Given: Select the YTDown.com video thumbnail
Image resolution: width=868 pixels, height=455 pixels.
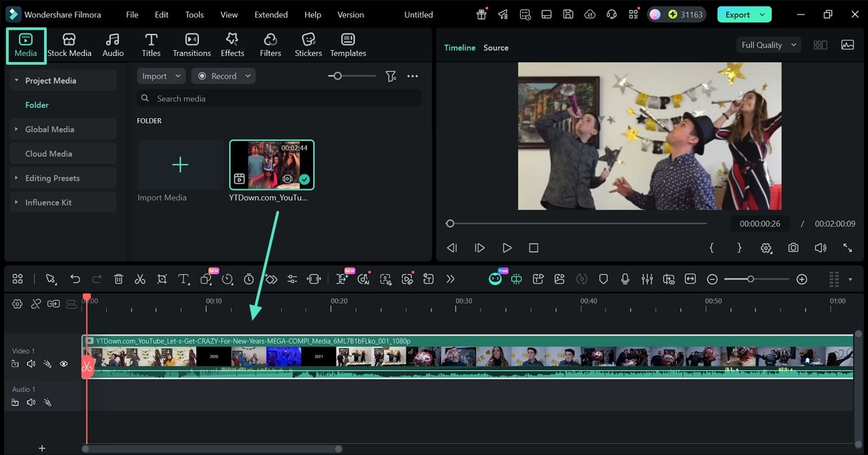Looking at the screenshot, I should click(x=271, y=163).
